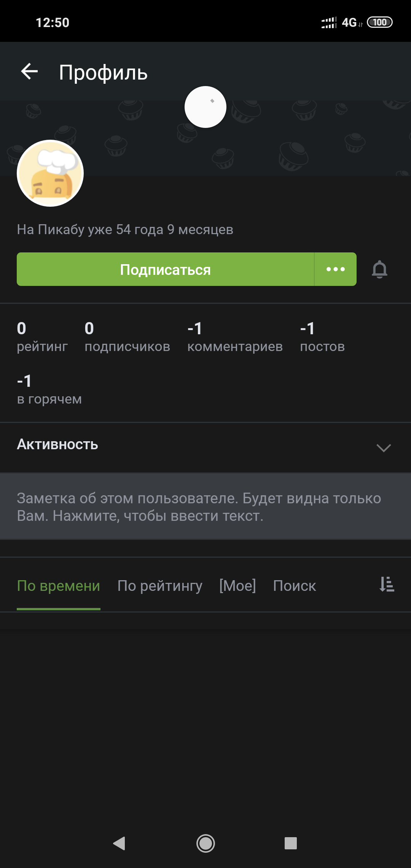Switch to the По рейтингу tab
Screen dimensions: 411x868
click(x=160, y=586)
